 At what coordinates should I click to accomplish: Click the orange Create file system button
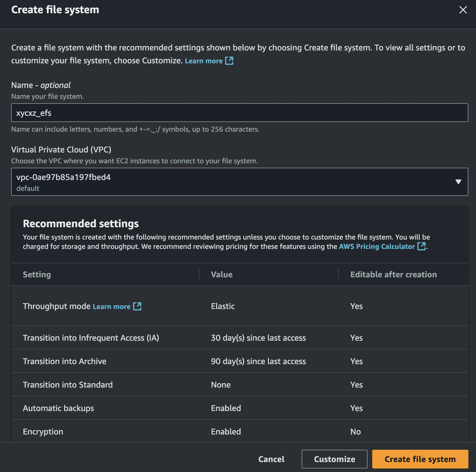420,459
